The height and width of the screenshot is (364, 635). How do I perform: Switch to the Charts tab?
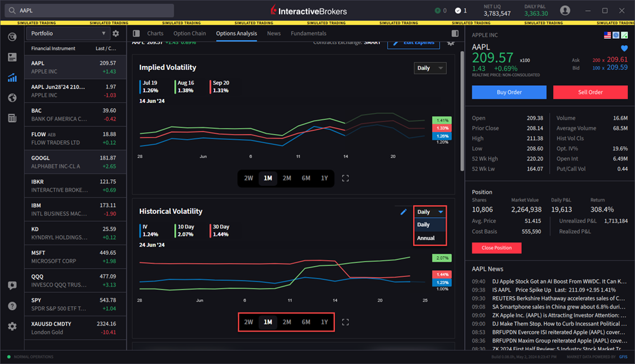tap(155, 33)
